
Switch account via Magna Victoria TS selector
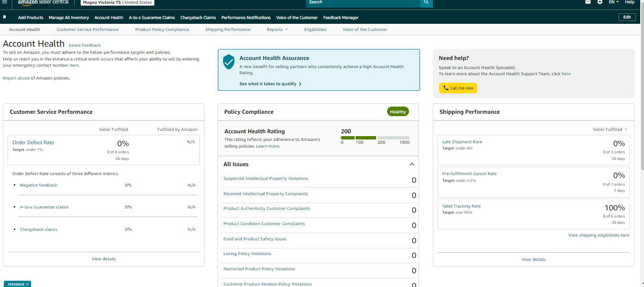pos(117,2)
